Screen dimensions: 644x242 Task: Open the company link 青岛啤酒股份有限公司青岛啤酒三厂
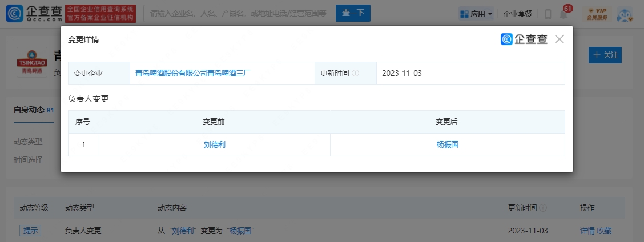(193, 73)
